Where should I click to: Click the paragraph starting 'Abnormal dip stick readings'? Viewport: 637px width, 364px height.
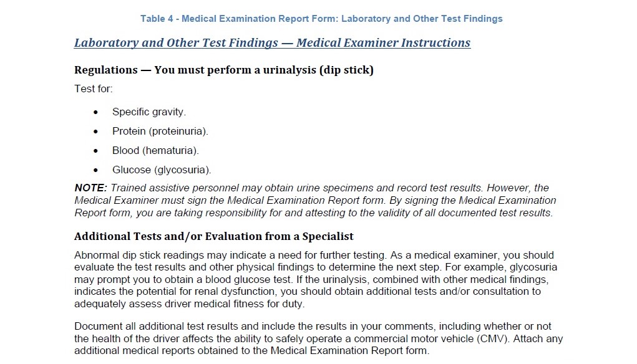316,280
